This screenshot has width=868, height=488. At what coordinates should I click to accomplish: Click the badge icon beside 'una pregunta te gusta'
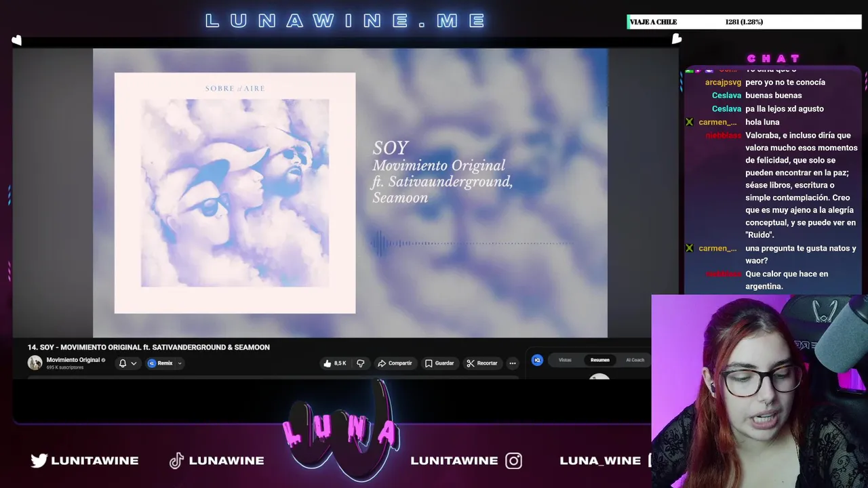690,248
